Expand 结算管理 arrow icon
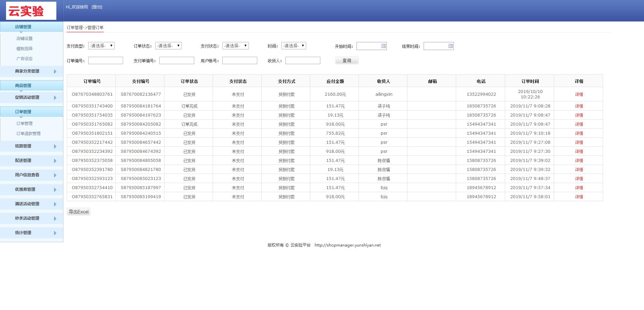Image resolution: width=644 pixels, height=310 pixels. tap(55, 146)
